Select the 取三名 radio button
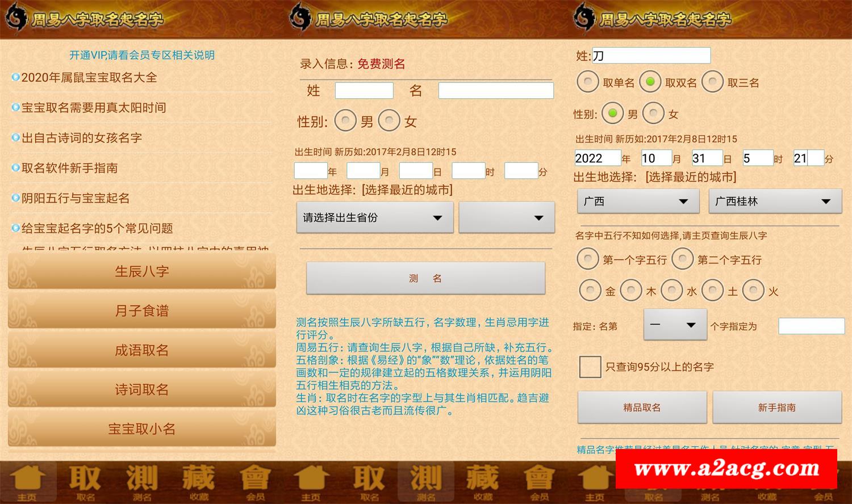 click(x=712, y=82)
